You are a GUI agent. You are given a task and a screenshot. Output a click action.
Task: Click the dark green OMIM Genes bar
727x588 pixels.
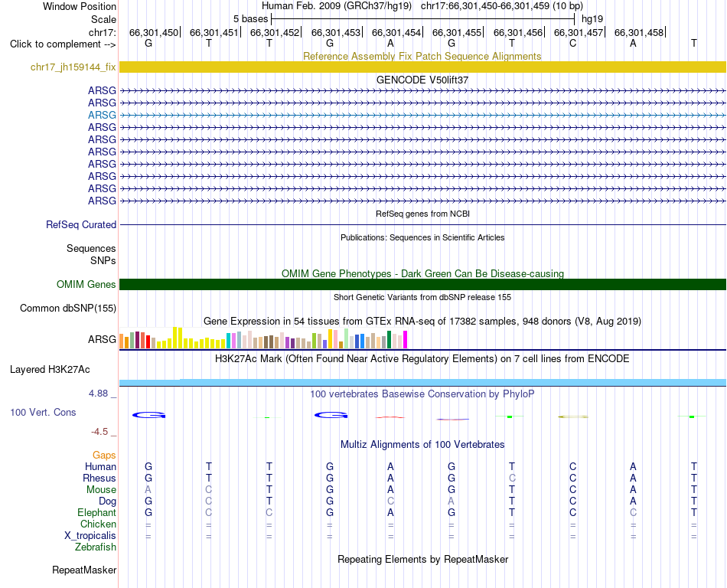[x=422, y=284]
